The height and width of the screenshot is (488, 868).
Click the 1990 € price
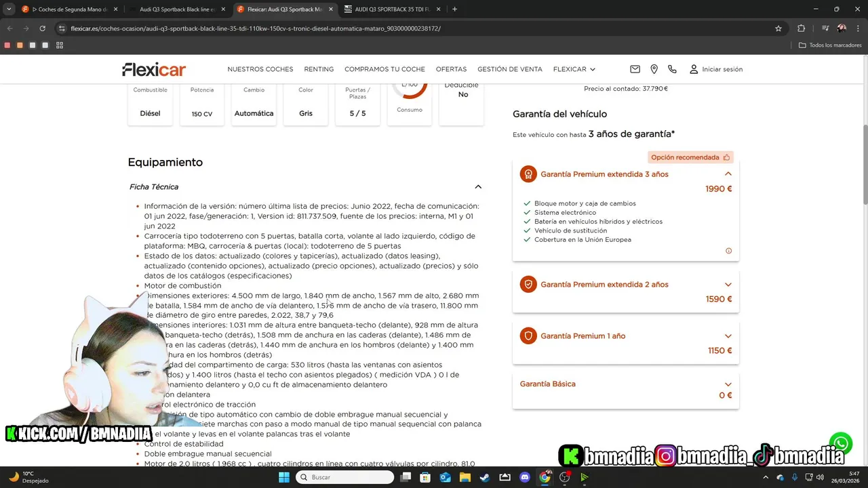click(x=719, y=189)
